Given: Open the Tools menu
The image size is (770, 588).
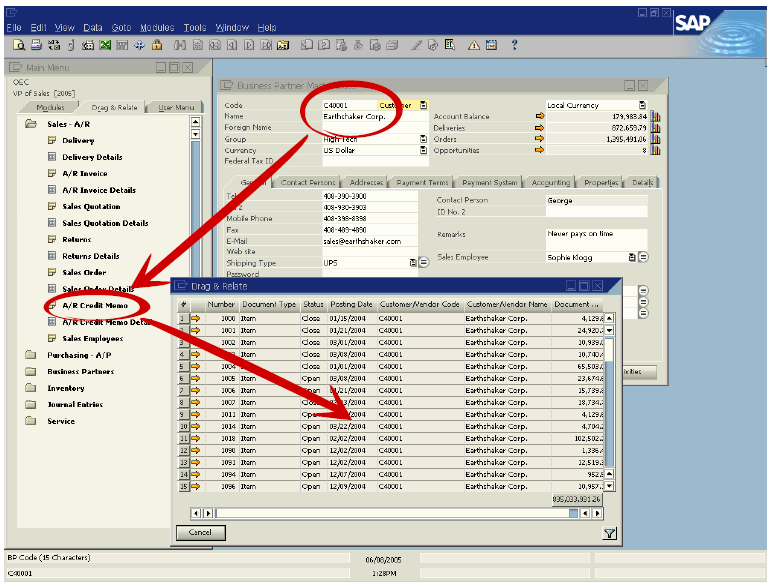Looking at the screenshot, I should pyautogui.click(x=195, y=28).
